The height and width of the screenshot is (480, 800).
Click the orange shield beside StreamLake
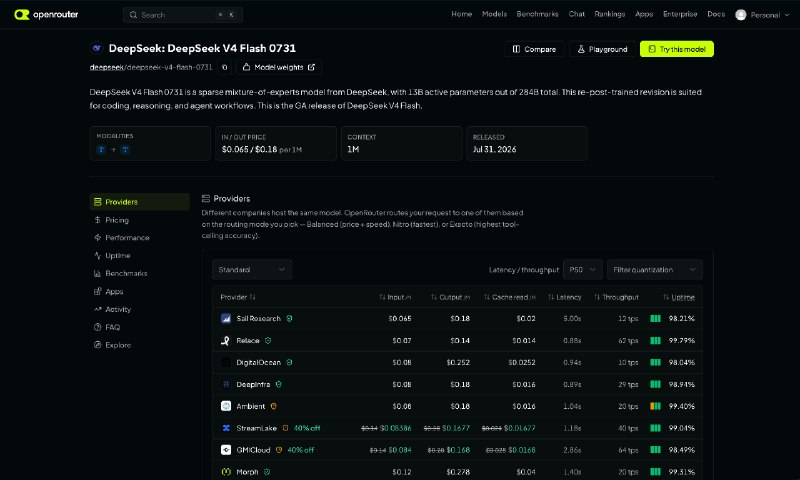point(285,428)
